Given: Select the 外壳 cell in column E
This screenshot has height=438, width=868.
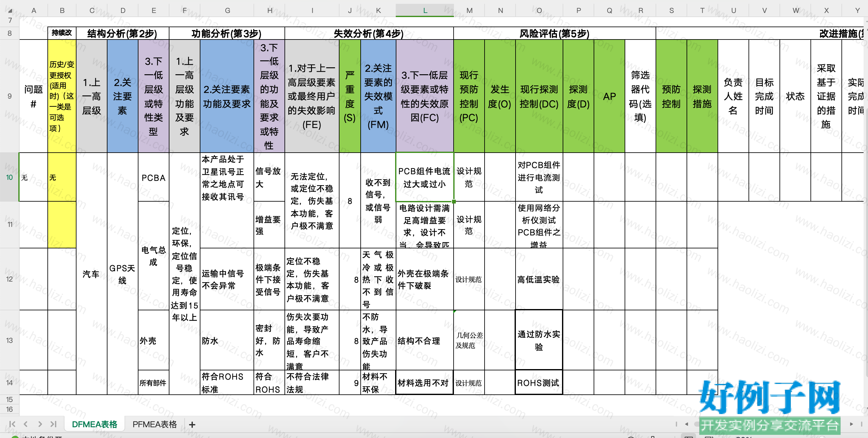Looking at the screenshot, I should pyautogui.click(x=154, y=340).
